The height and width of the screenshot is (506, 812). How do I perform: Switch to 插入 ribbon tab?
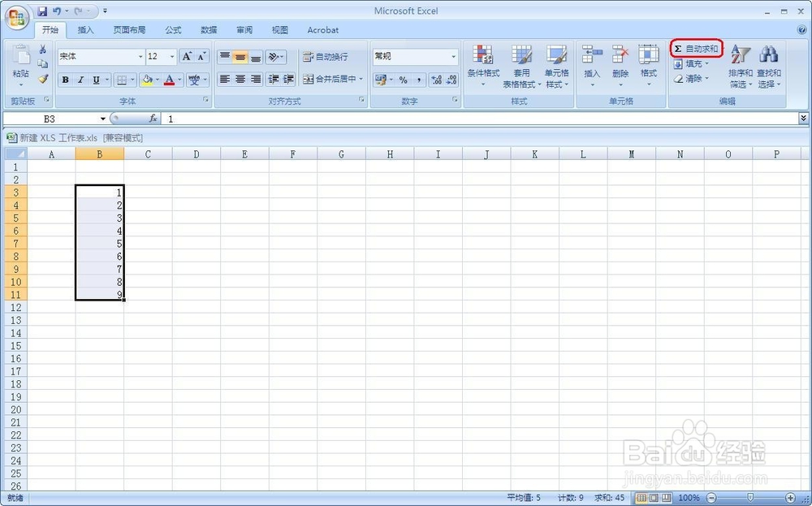pos(86,30)
